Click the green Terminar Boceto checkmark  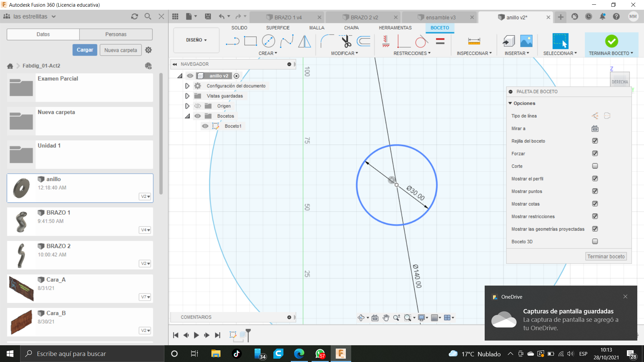[611, 41]
